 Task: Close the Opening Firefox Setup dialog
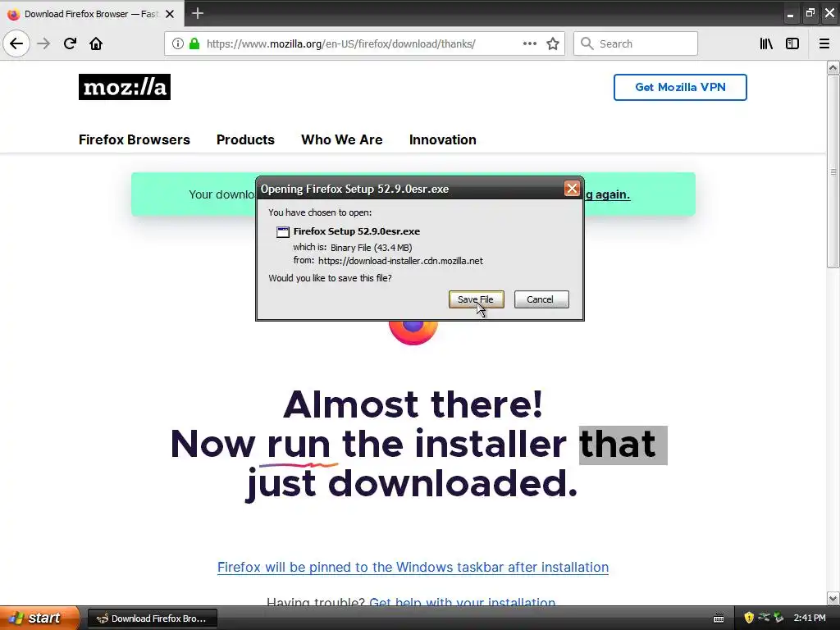coord(572,189)
